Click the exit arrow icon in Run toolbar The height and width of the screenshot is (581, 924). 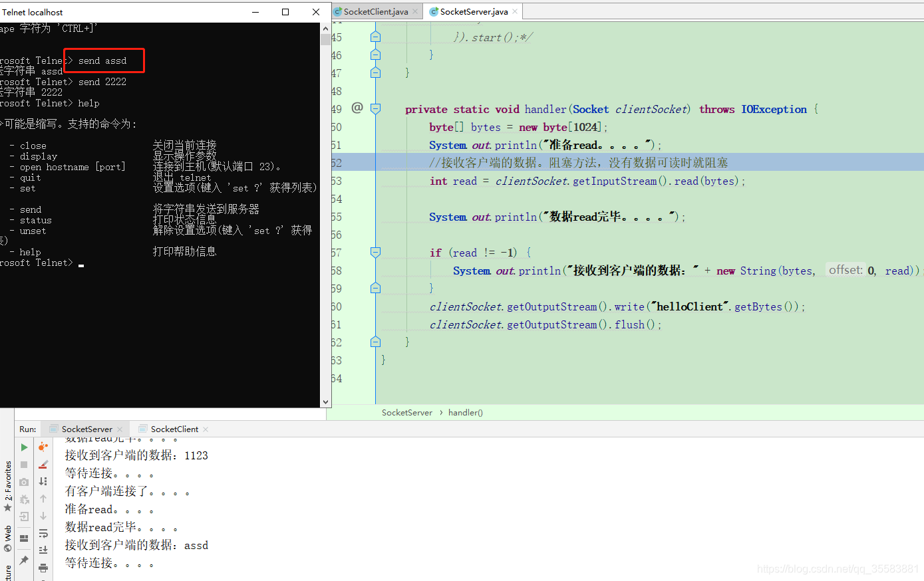point(24,517)
